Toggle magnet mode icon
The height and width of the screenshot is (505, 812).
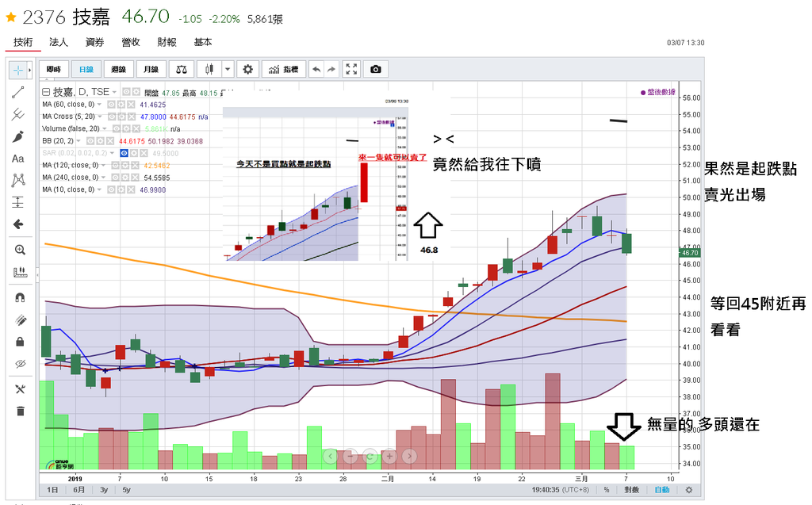pyautogui.click(x=20, y=298)
